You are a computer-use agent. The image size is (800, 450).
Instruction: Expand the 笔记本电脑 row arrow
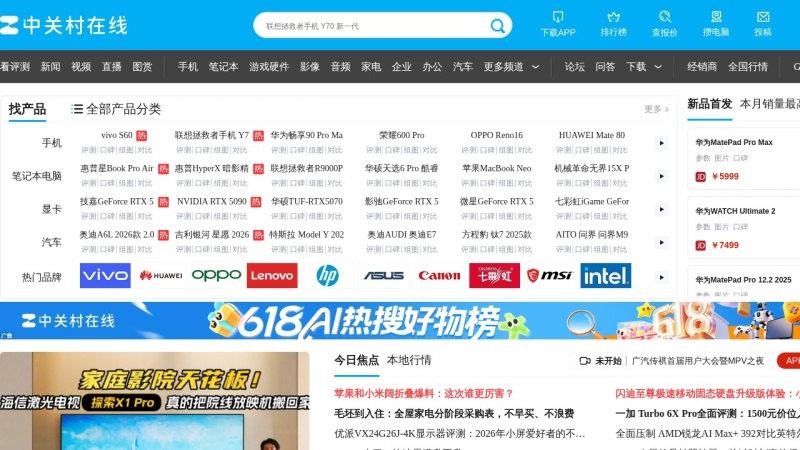[661, 176]
